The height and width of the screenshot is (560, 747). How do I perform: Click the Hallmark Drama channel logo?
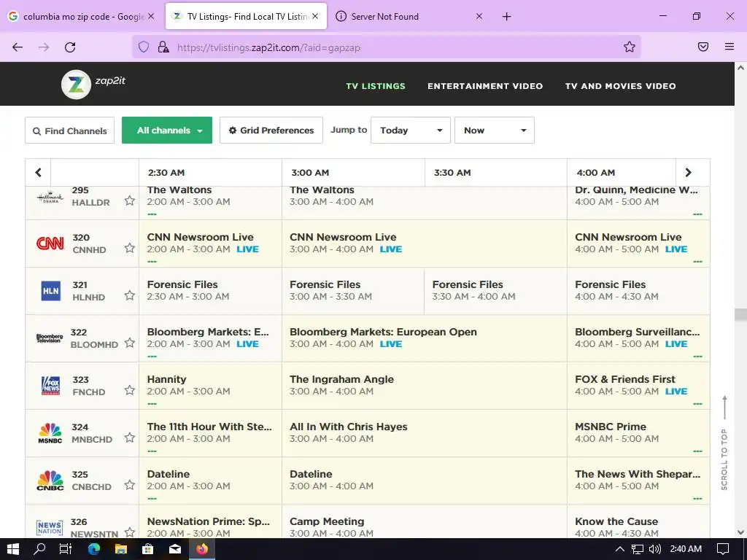tap(50, 197)
